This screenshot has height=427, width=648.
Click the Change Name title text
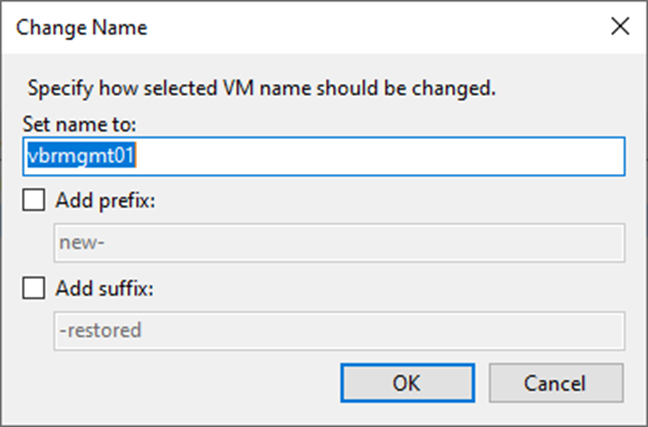(81, 28)
